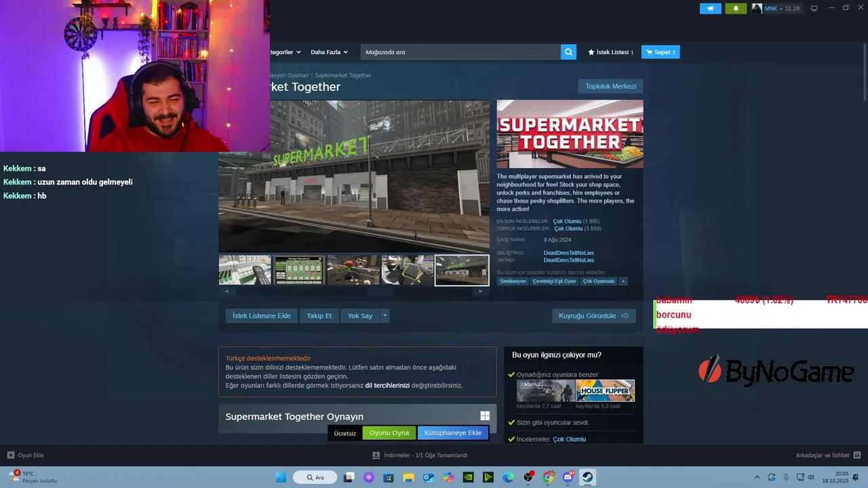The width and height of the screenshot is (868, 488).
Task: Click the Steam taskbar icon
Action: coord(588,477)
